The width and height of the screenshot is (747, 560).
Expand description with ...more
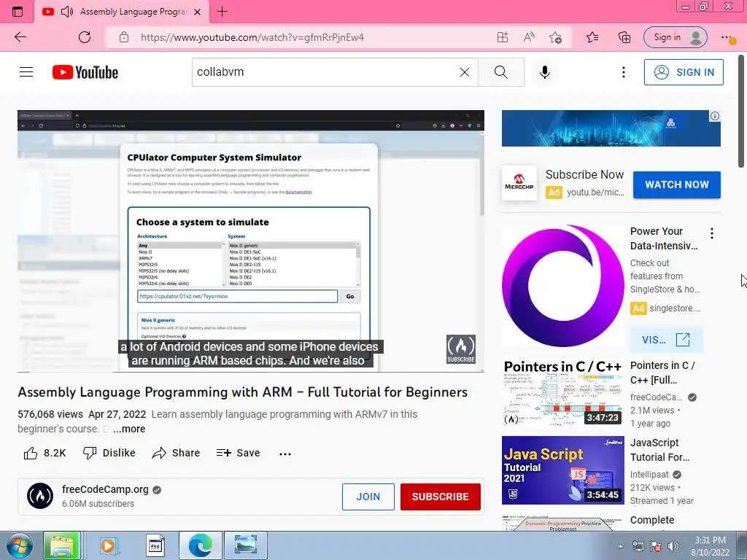click(129, 429)
